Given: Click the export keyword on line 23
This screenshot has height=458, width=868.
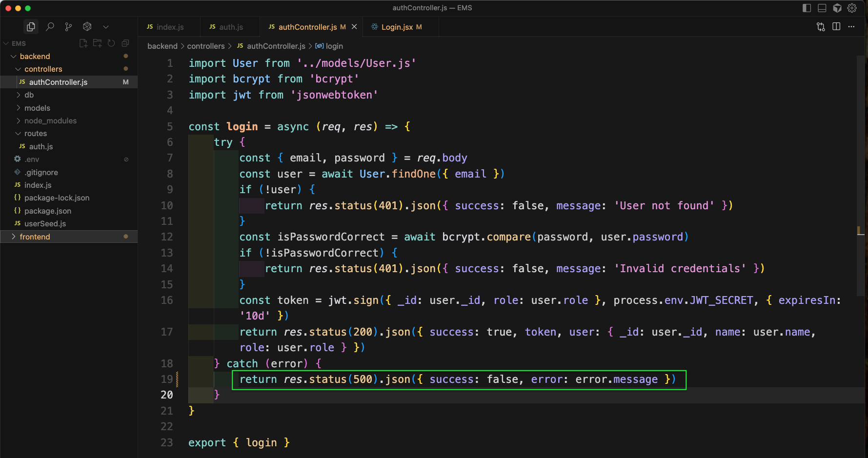Looking at the screenshot, I should tap(207, 443).
